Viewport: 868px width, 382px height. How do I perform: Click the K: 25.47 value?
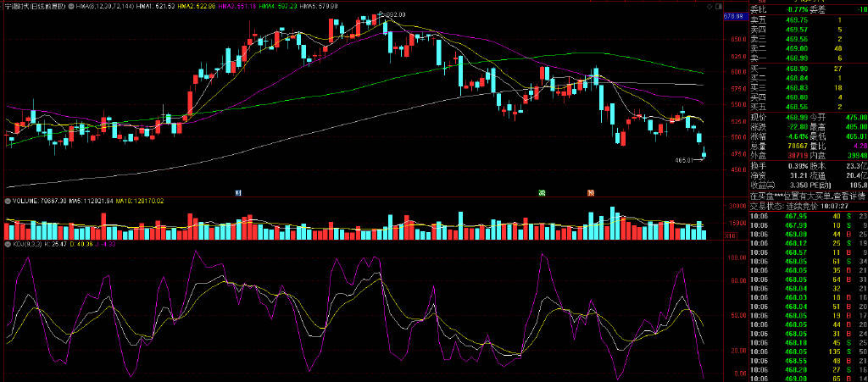54,244
